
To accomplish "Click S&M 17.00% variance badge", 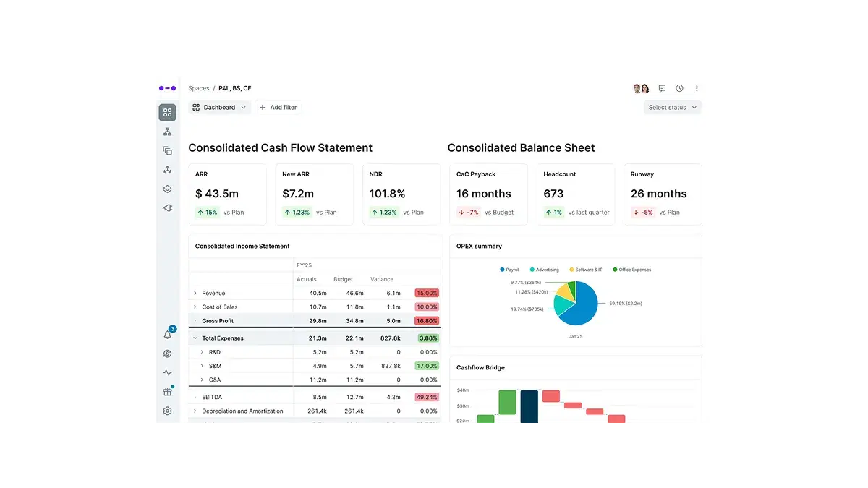I will (x=427, y=366).
